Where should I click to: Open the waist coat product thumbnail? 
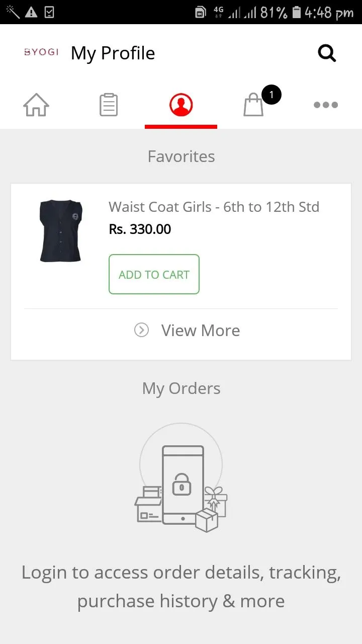click(x=61, y=231)
